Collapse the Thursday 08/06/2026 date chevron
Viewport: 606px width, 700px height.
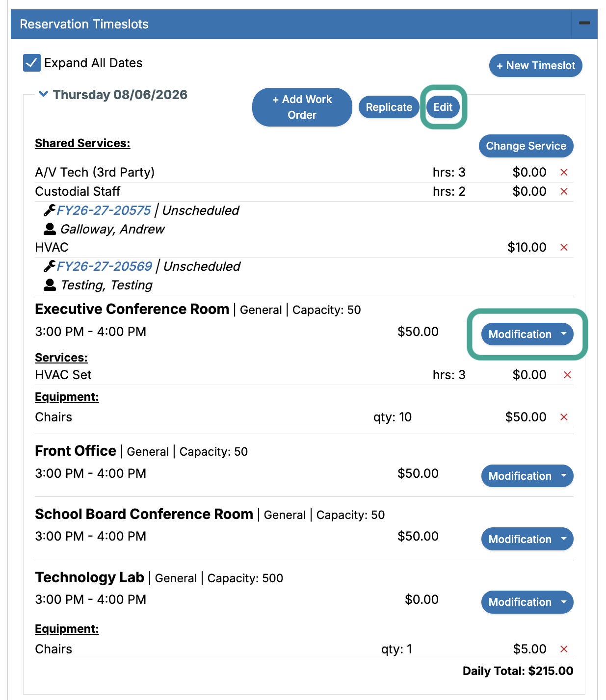[x=44, y=94]
